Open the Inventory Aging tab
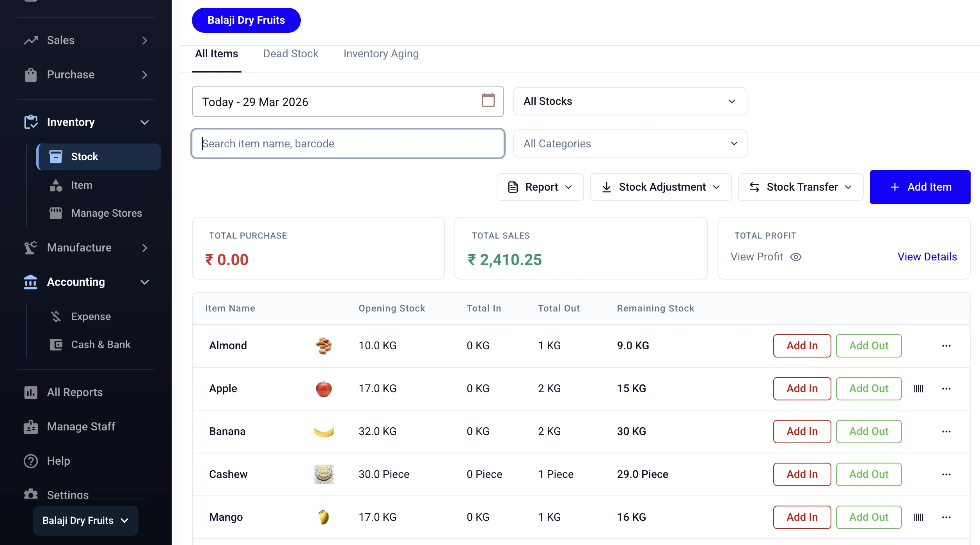The height and width of the screenshot is (545, 980). [x=381, y=53]
